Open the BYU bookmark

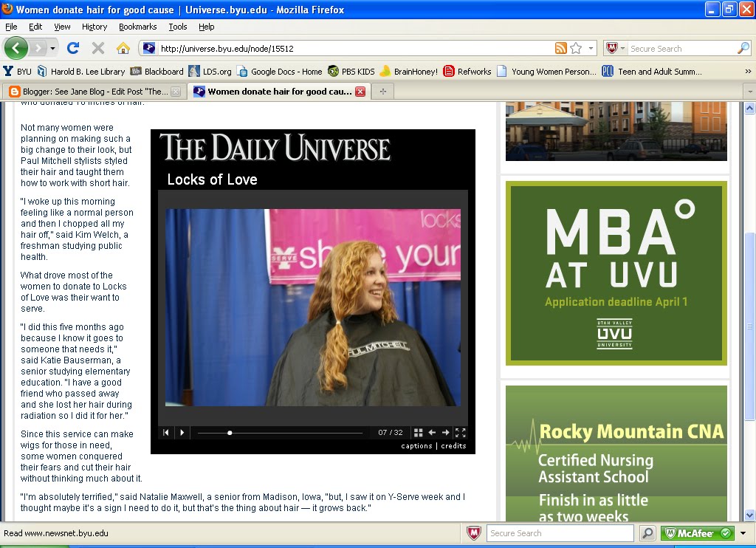[18, 72]
